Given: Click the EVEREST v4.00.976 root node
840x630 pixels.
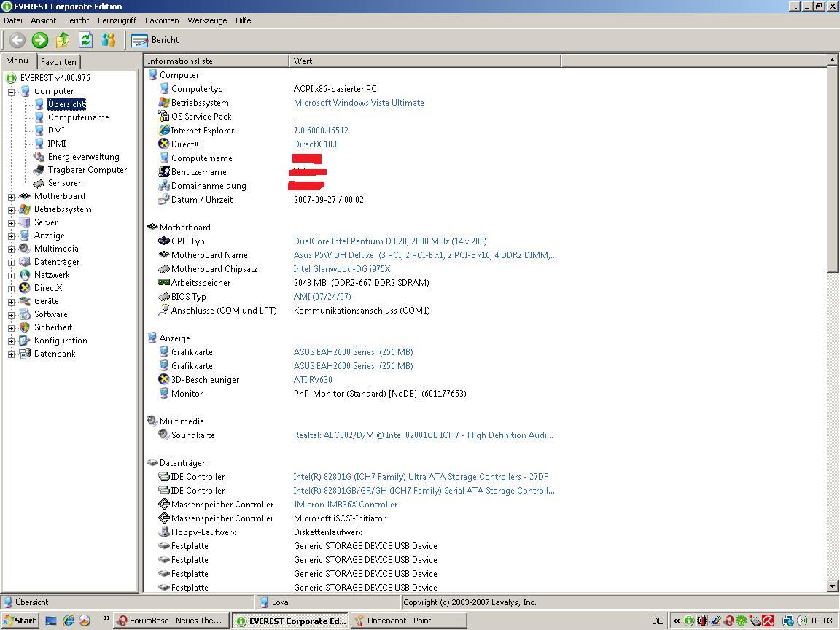Looking at the screenshot, I should [x=55, y=78].
